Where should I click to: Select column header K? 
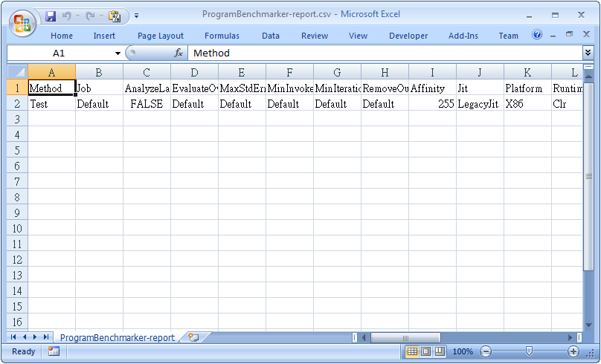point(527,72)
